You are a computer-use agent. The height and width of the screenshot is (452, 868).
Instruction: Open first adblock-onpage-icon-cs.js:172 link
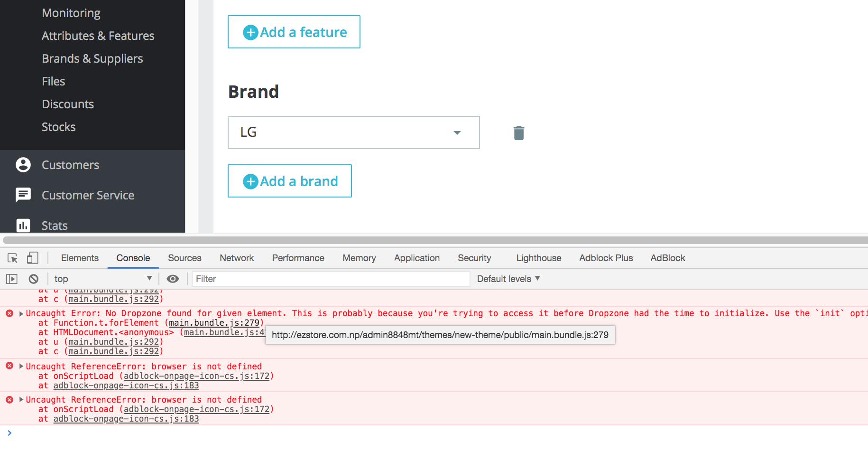click(197, 376)
